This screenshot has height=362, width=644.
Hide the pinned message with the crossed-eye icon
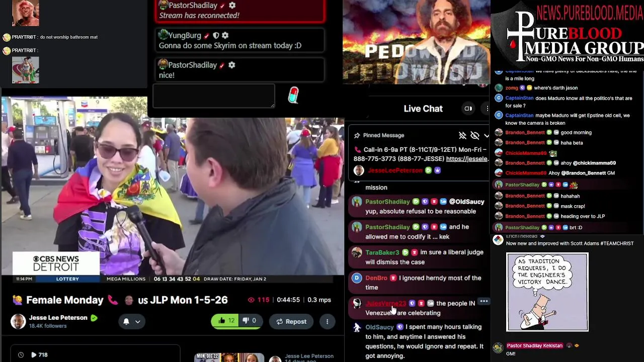pos(474,135)
